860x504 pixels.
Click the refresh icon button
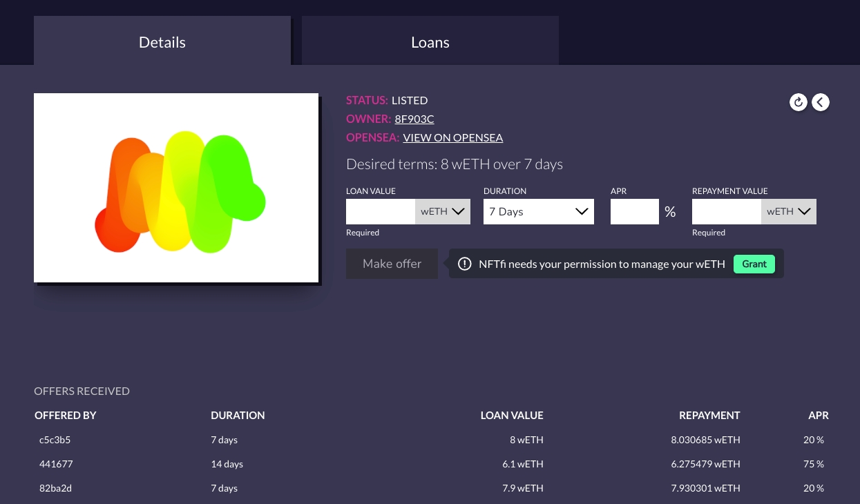[799, 102]
